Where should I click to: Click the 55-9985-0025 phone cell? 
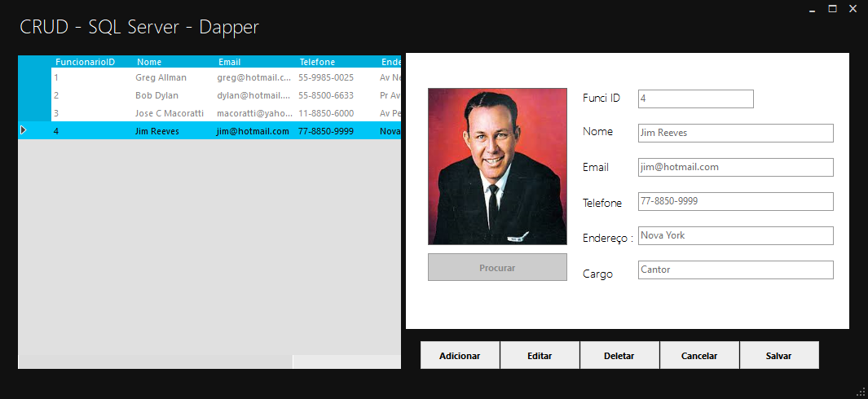click(336, 77)
